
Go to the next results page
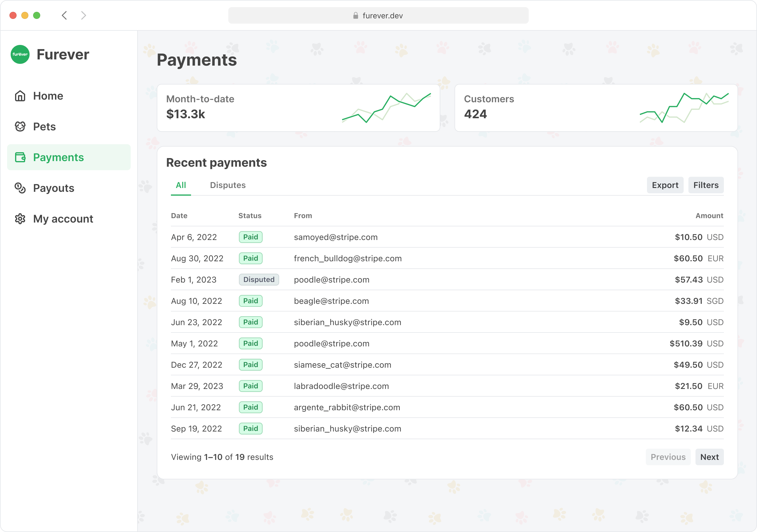pyautogui.click(x=709, y=457)
